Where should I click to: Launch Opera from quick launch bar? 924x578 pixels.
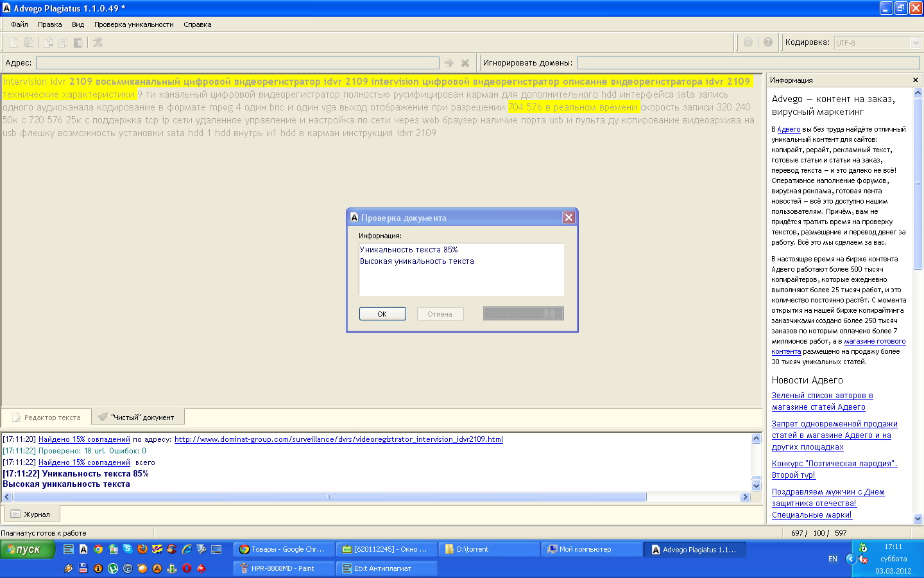(187, 568)
